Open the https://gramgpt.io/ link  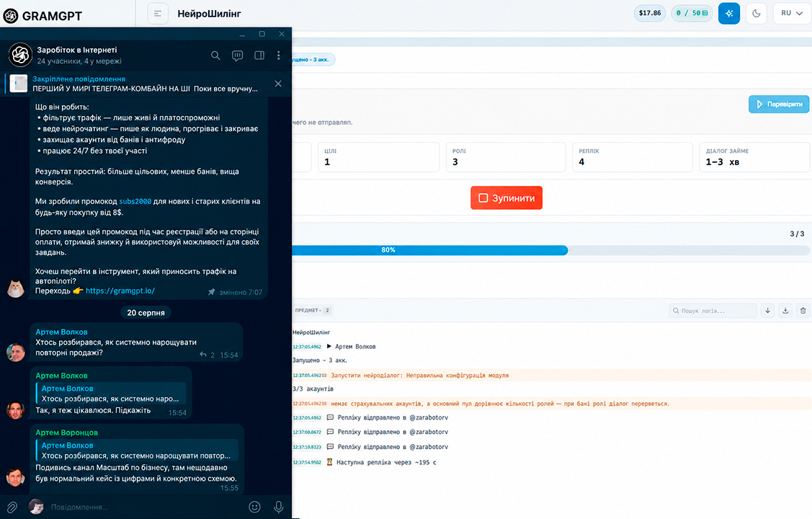[x=120, y=290]
